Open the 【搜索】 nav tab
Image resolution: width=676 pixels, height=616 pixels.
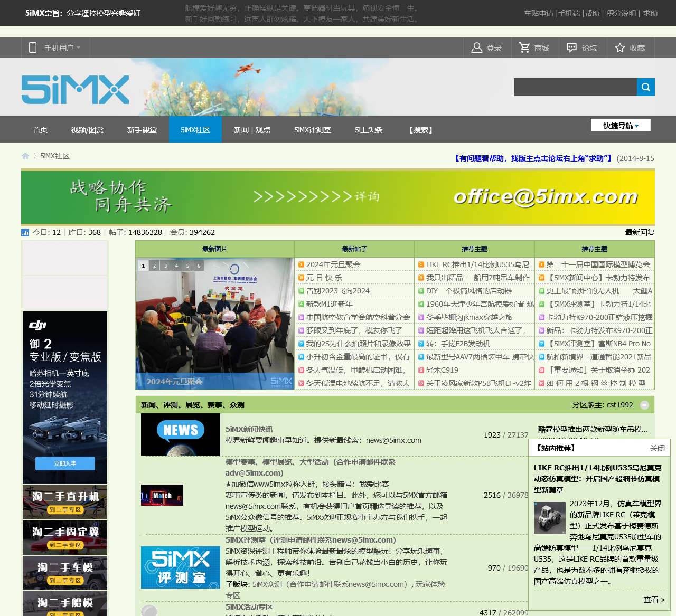pos(420,129)
